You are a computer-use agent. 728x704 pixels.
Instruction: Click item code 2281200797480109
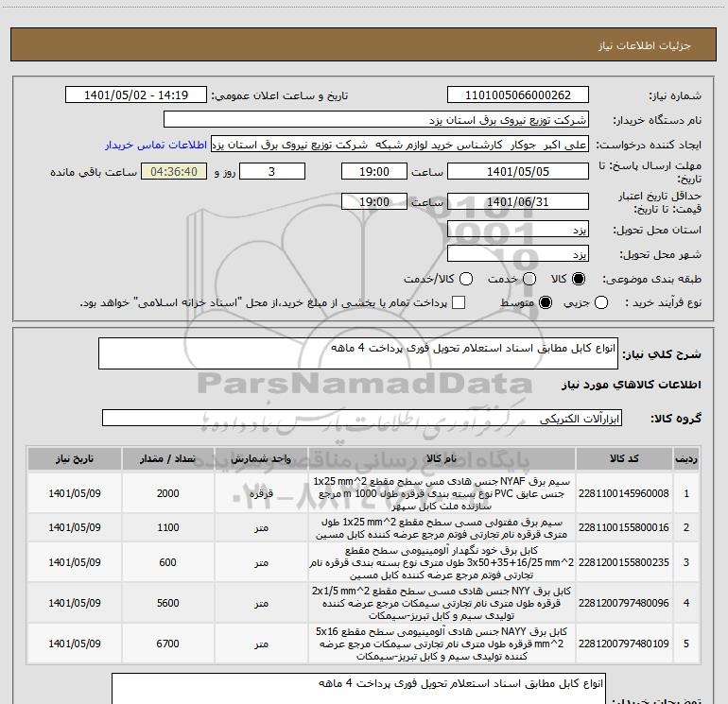(624, 644)
